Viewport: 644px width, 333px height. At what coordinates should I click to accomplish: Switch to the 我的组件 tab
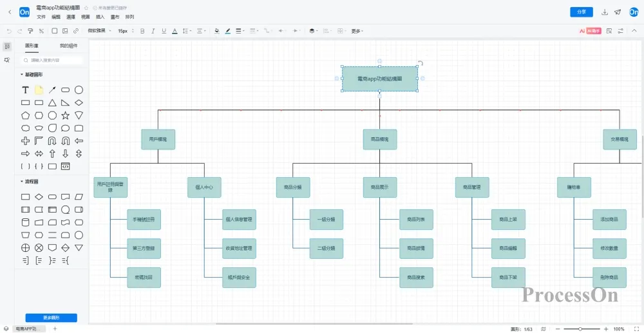click(x=68, y=46)
